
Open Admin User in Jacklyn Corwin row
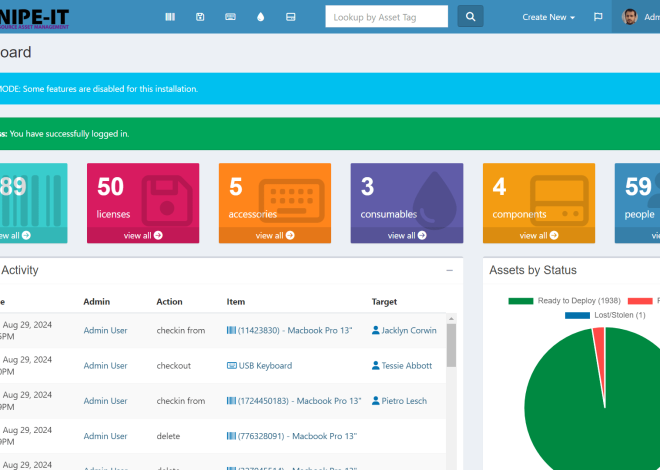105,331
